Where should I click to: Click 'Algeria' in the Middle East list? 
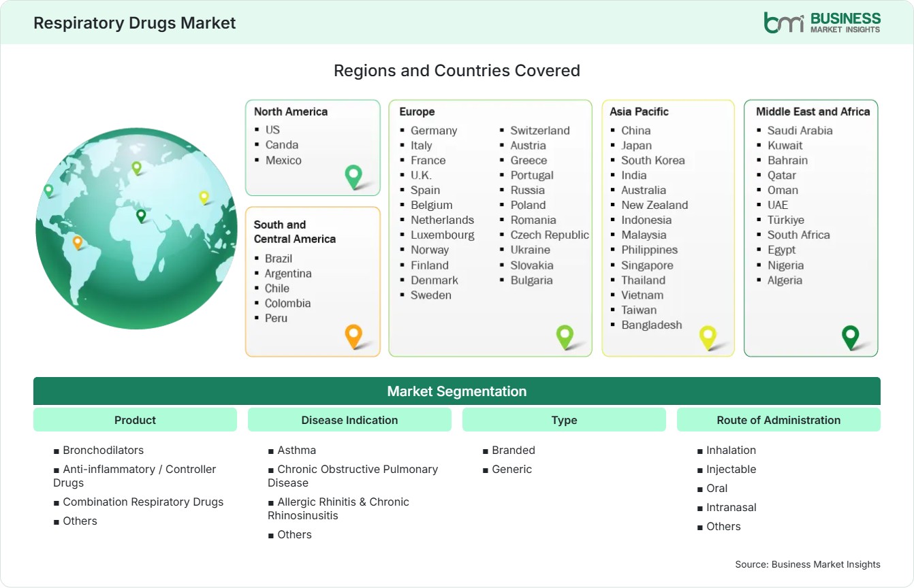tap(785, 280)
